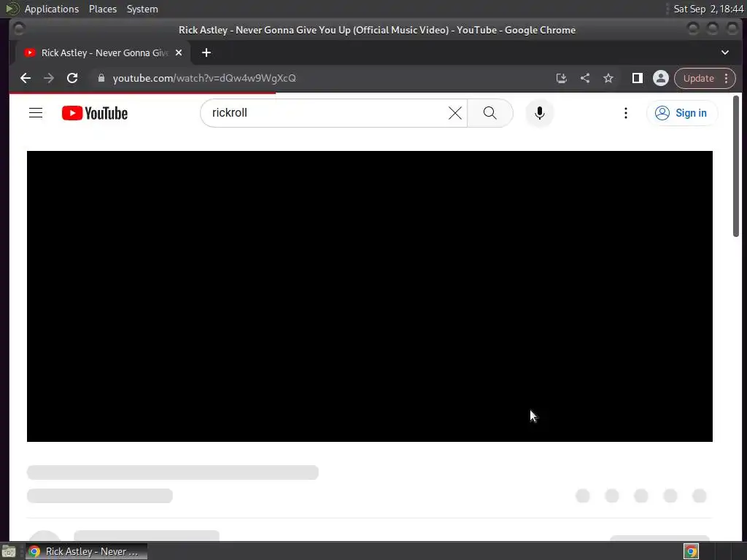
Task: Open the YouTube guide hamburger menu
Action: [x=36, y=113]
